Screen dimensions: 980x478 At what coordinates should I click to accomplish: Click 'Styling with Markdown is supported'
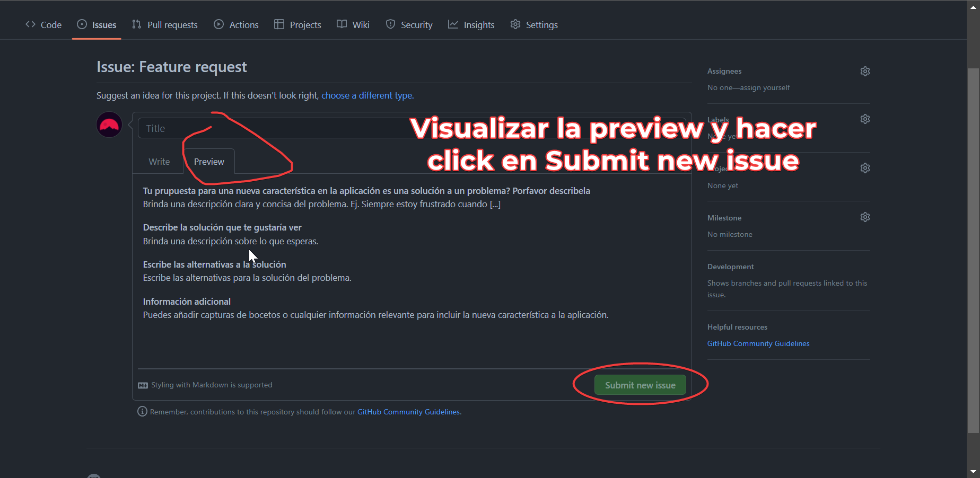tap(212, 385)
